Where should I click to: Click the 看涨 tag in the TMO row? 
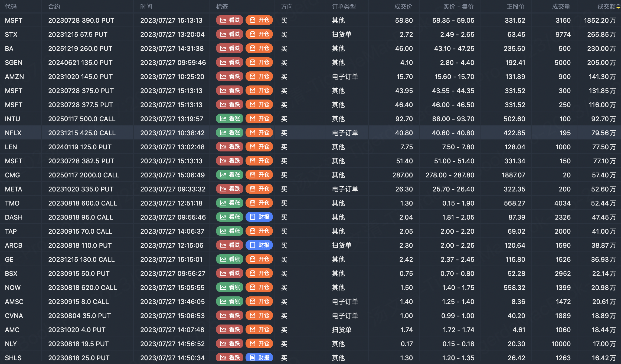coord(230,203)
